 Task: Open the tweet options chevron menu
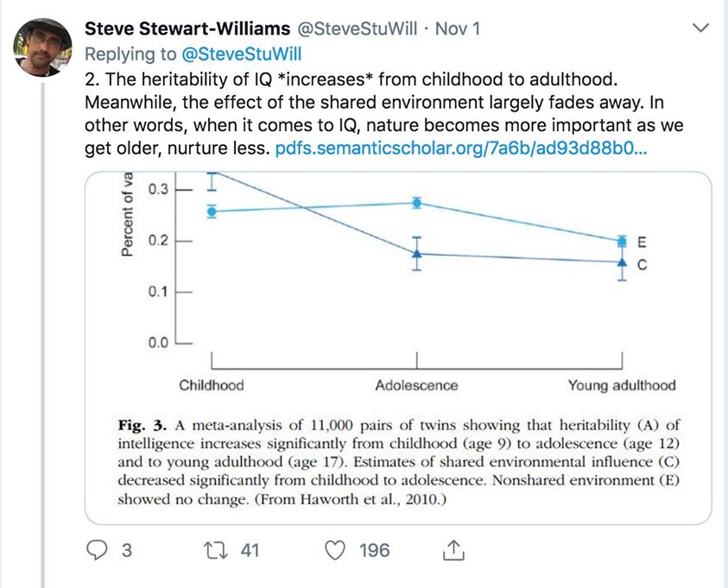[x=701, y=29]
